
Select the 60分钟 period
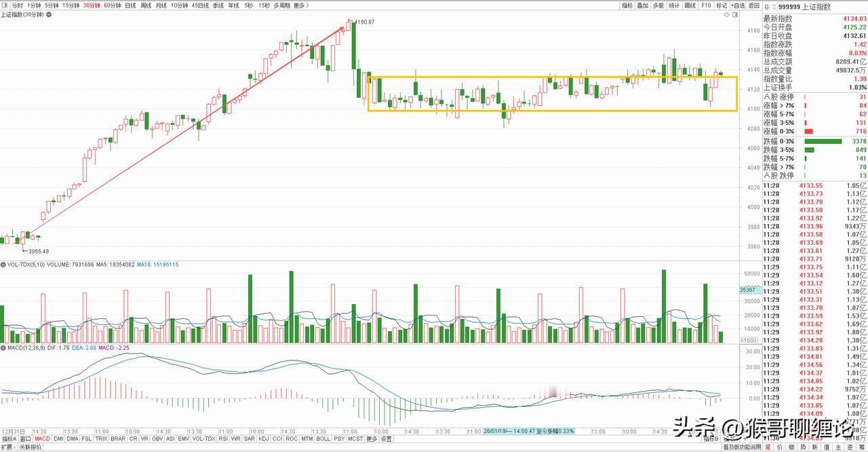[113, 5]
